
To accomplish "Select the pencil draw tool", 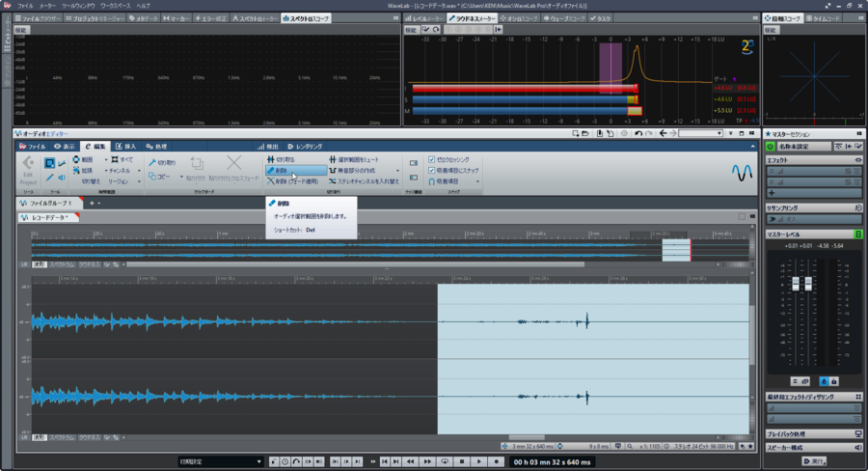I will (49, 178).
